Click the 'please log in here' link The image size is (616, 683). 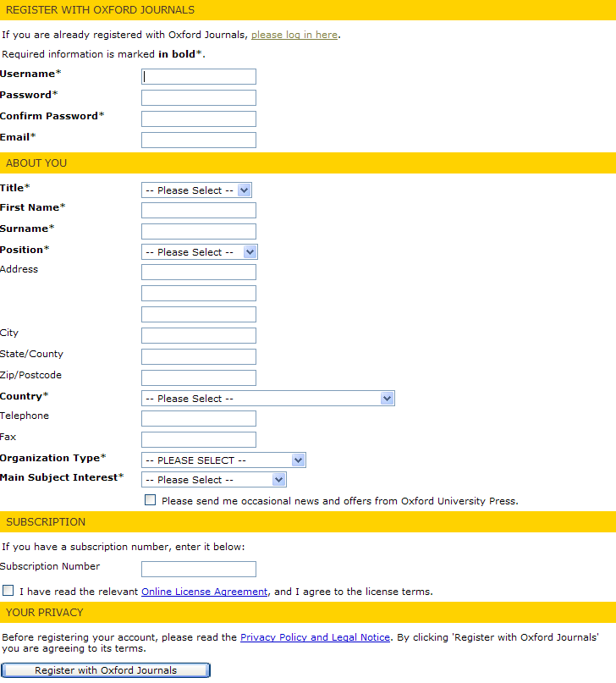pos(294,35)
